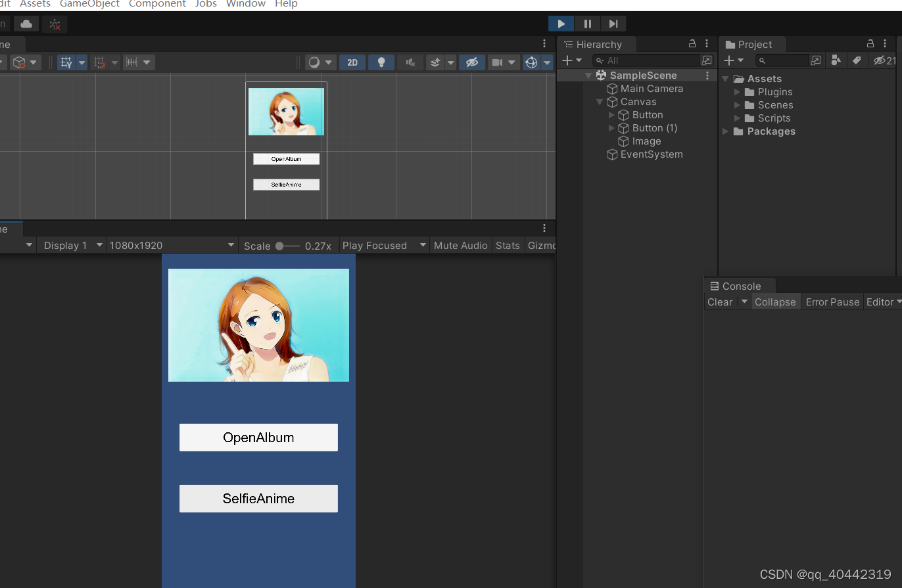
Task: Click the Game view Scale slider
Action: [x=287, y=246]
